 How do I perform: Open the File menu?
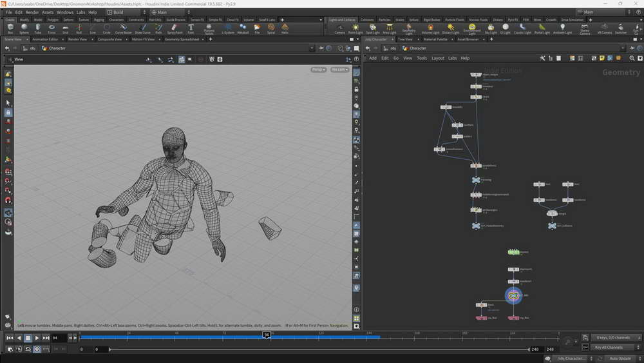pos(8,12)
